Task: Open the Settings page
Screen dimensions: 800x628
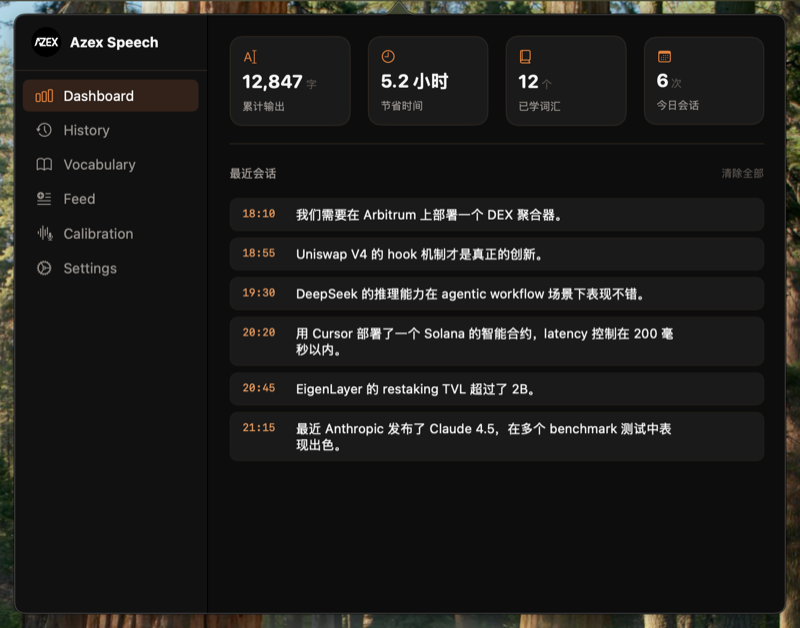Action: [111, 268]
